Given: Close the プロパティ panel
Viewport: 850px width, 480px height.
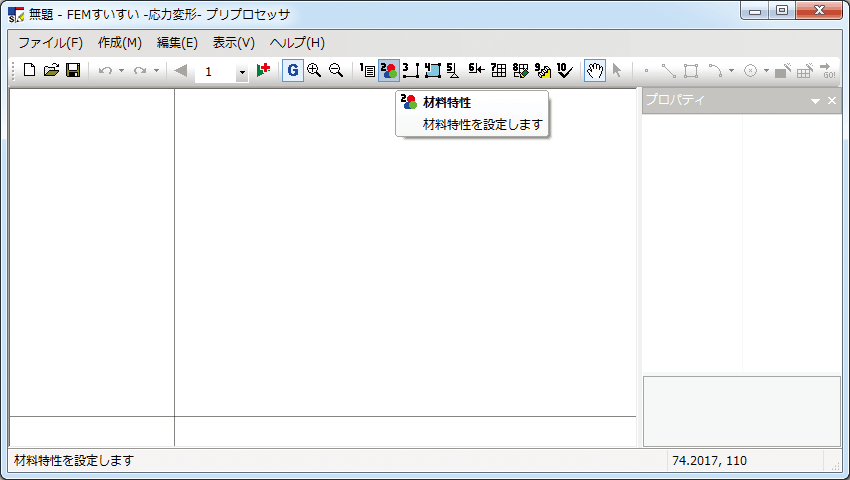Looking at the screenshot, I should [x=832, y=101].
